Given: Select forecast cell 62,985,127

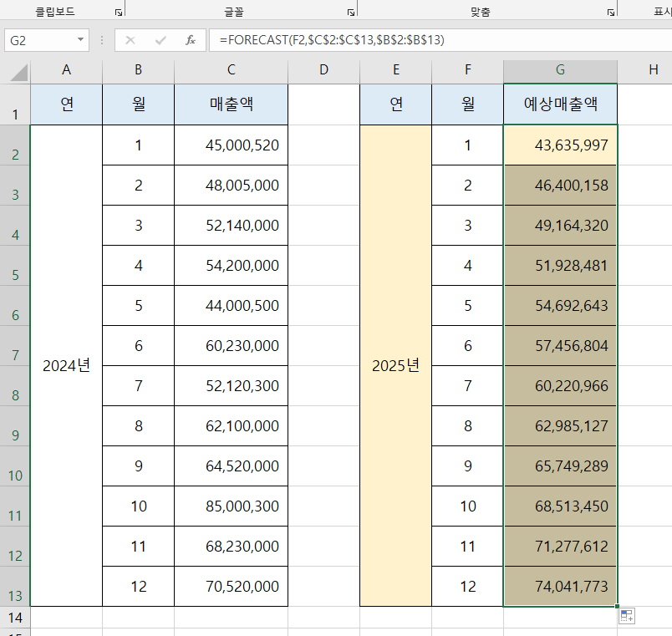Looking at the screenshot, I should point(561,426).
